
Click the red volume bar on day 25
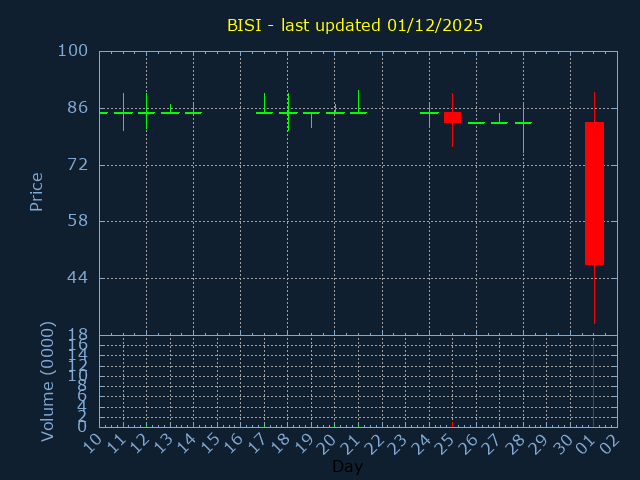[x=452, y=424]
